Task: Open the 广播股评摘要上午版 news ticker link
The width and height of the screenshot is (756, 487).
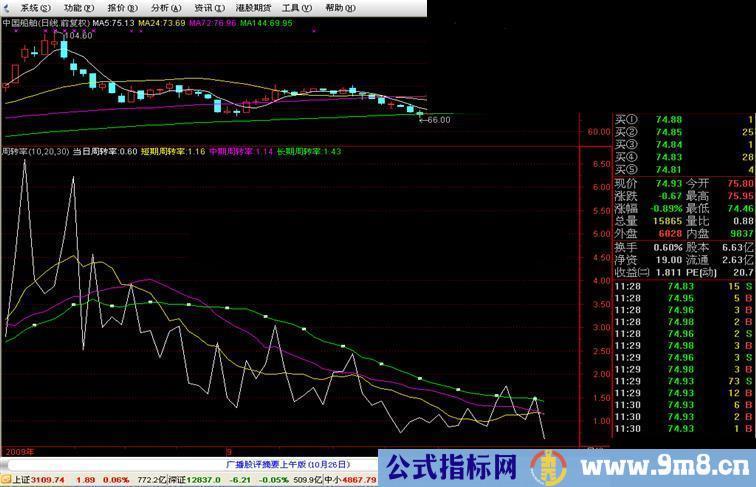Action: tap(283, 465)
